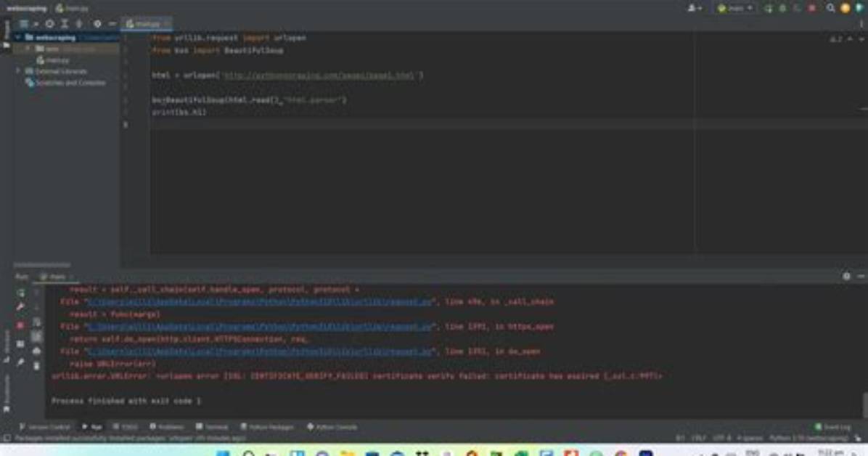Click the Project side tool window tab
This screenshot has width=868, height=456.
pyautogui.click(x=6, y=34)
